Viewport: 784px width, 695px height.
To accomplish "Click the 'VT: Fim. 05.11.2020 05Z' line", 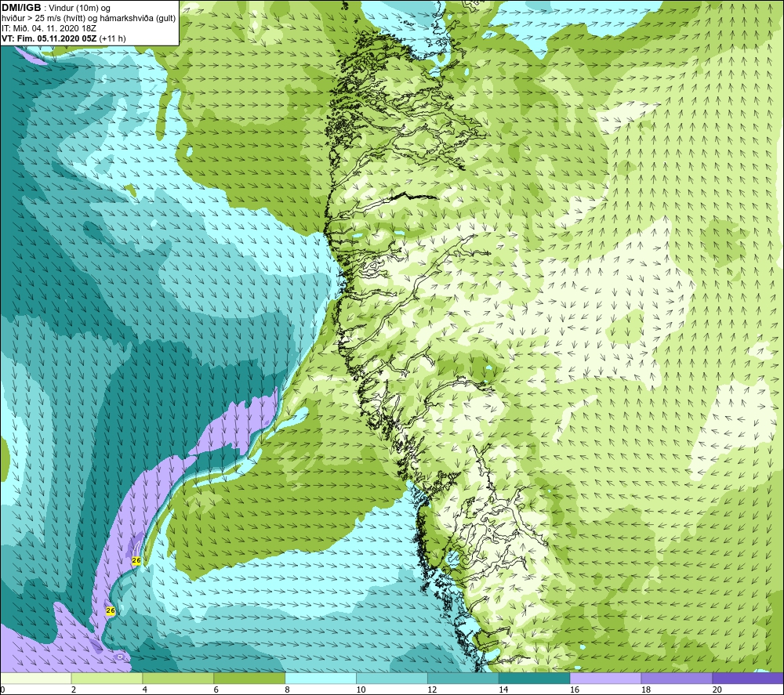I will (64, 38).
